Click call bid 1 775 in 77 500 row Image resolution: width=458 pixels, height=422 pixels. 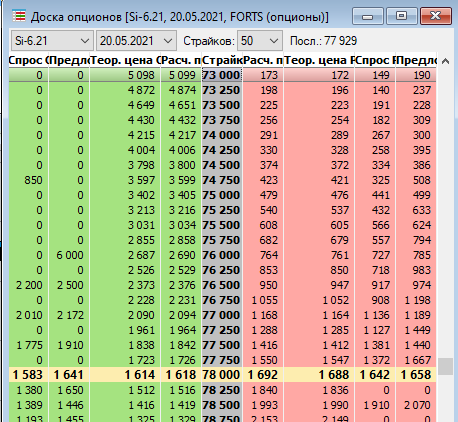click(29, 345)
